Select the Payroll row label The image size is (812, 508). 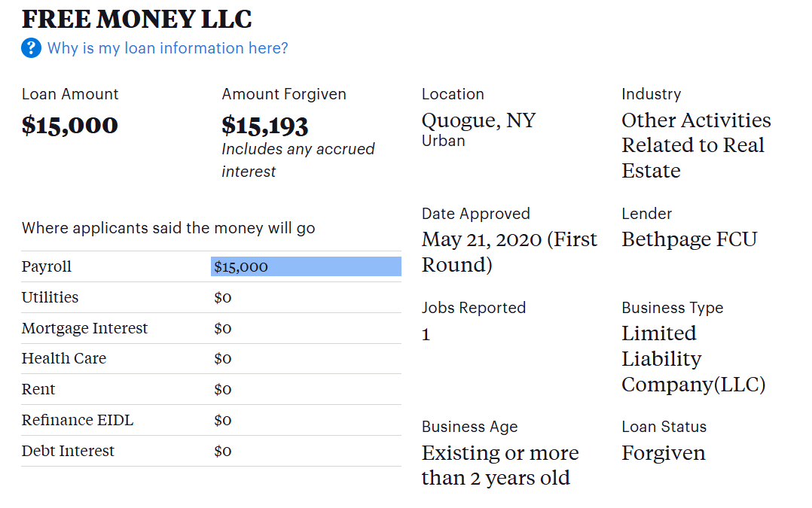(47, 266)
